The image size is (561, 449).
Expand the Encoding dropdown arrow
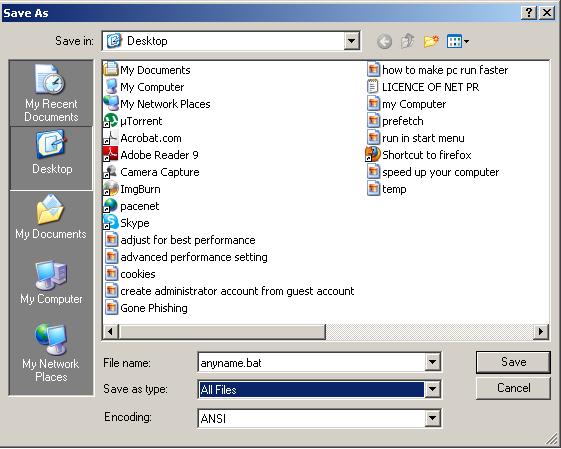(x=433, y=418)
